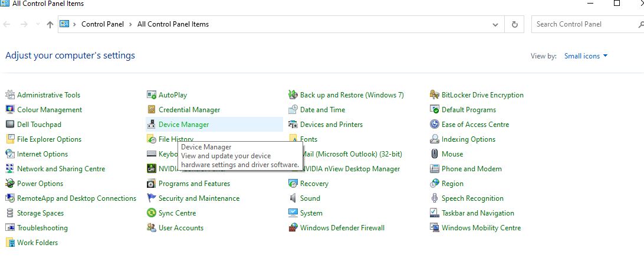The image size is (644, 274).
Task: Open the Ease of Access Centre icon
Action: point(435,125)
